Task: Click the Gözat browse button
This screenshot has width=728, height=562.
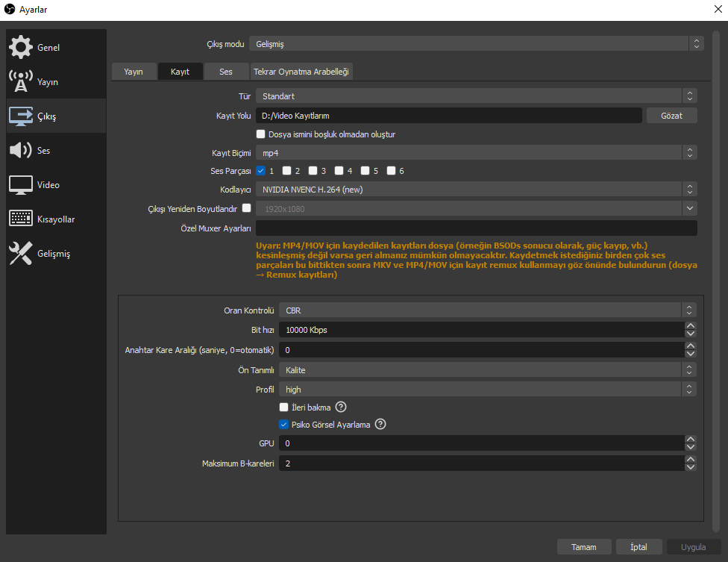Action: point(671,116)
